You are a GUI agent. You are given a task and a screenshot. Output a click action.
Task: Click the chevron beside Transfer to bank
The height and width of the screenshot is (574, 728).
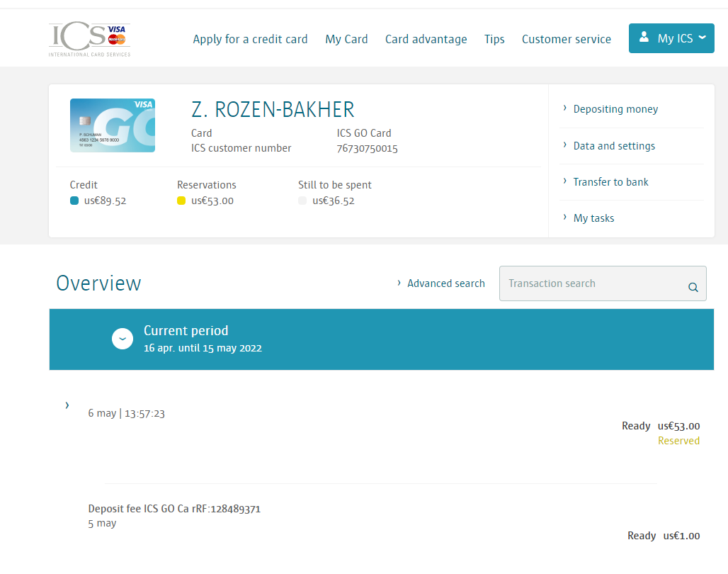click(x=564, y=181)
